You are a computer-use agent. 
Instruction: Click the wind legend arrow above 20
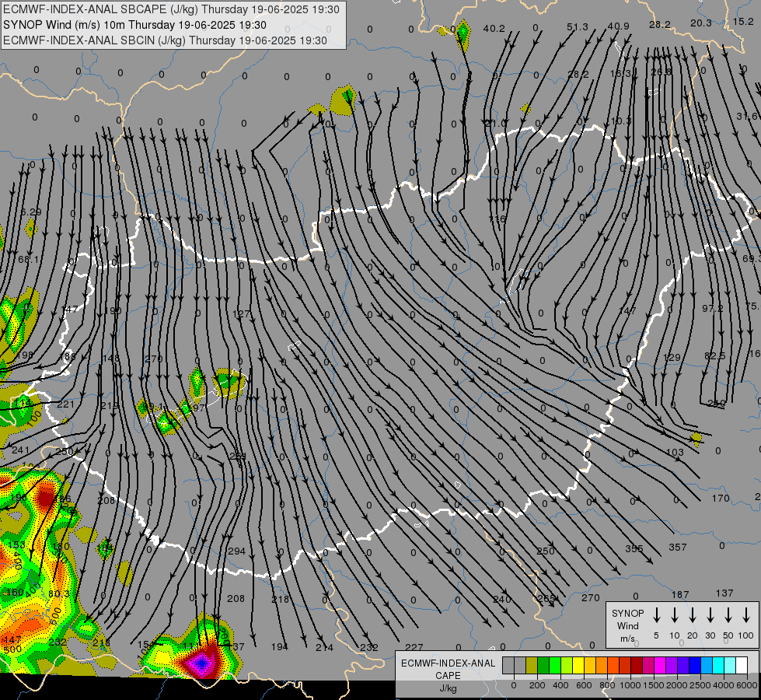click(692, 615)
